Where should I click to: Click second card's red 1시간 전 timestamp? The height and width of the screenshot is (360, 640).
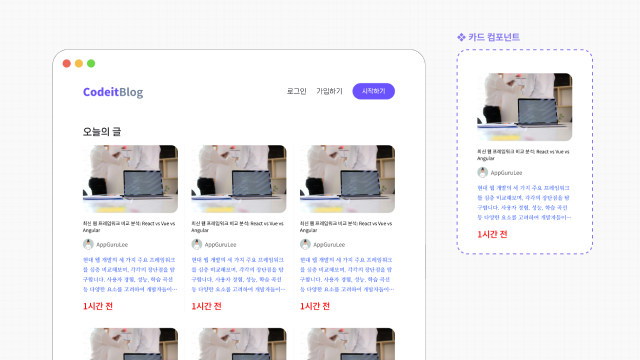coord(207,306)
